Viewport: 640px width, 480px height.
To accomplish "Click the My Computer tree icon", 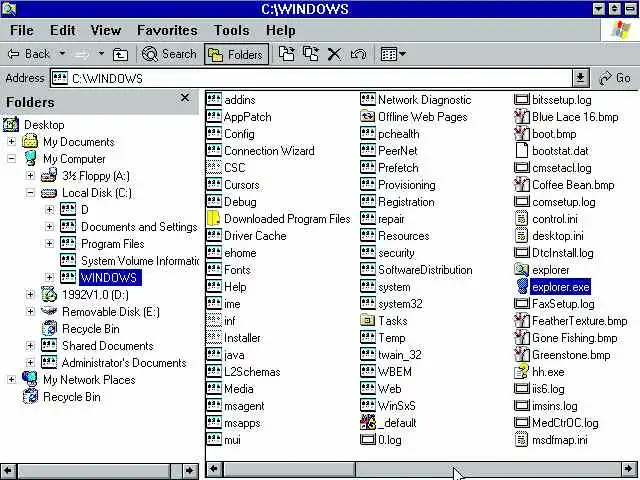I will point(30,159).
